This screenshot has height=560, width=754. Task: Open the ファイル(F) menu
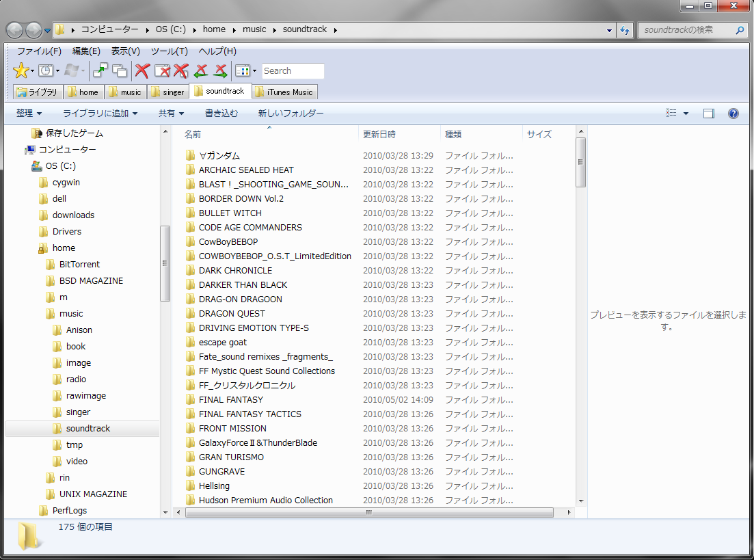pyautogui.click(x=40, y=51)
